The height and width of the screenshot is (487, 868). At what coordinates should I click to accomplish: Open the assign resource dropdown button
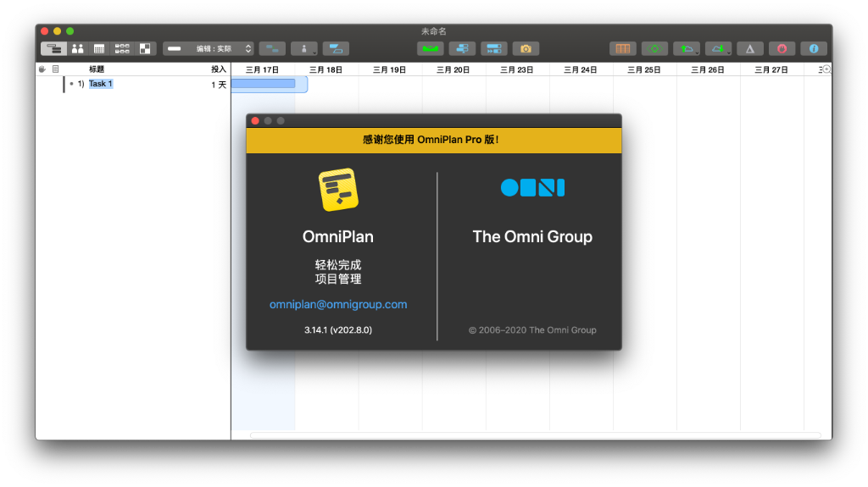(x=304, y=49)
